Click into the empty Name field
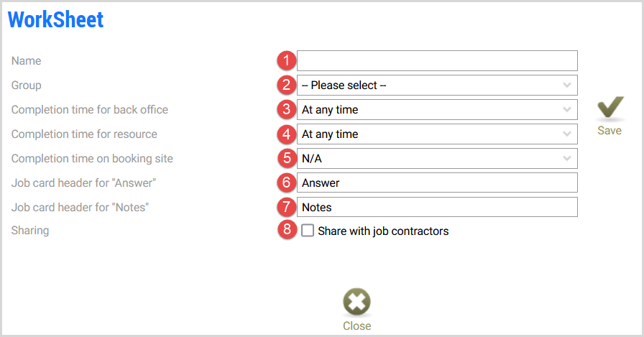This screenshot has height=337, width=644. click(x=437, y=61)
